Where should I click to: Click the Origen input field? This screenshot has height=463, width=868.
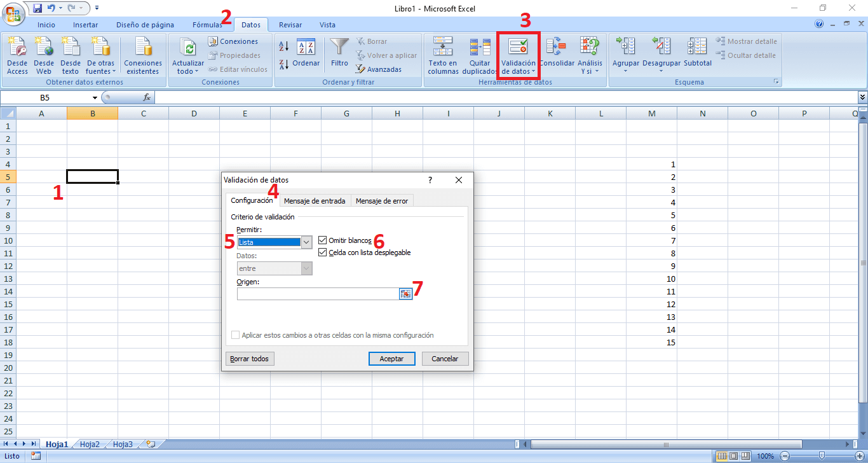tap(318, 293)
